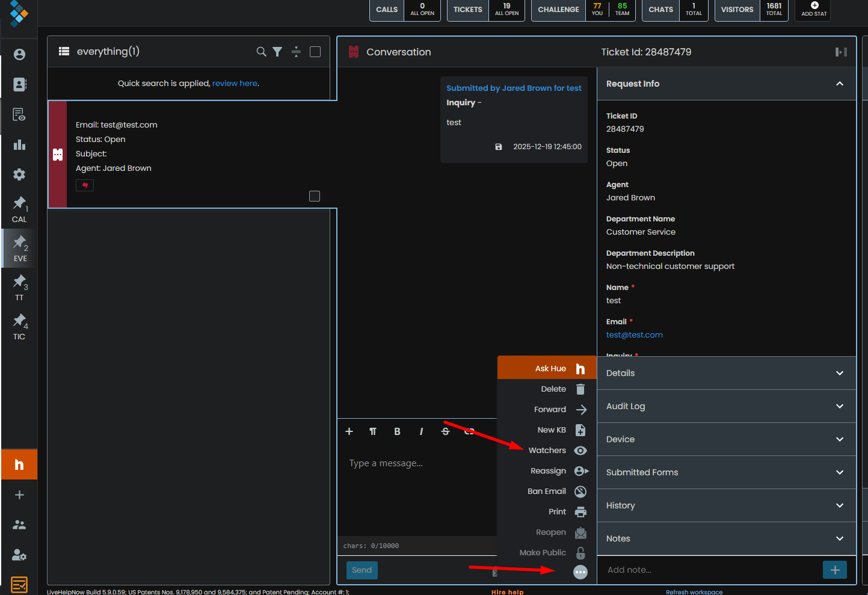Click the search magnifier icon in ticket list
The height and width of the screenshot is (595, 868).
(261, 52)
